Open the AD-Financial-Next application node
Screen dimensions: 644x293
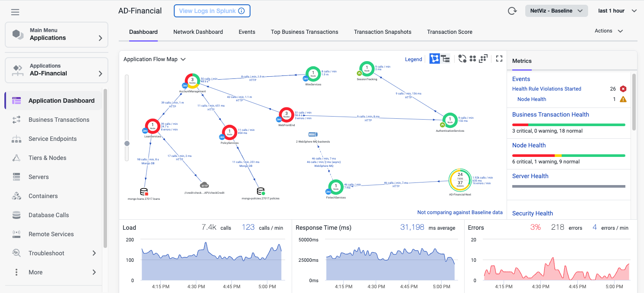point(460,180)
